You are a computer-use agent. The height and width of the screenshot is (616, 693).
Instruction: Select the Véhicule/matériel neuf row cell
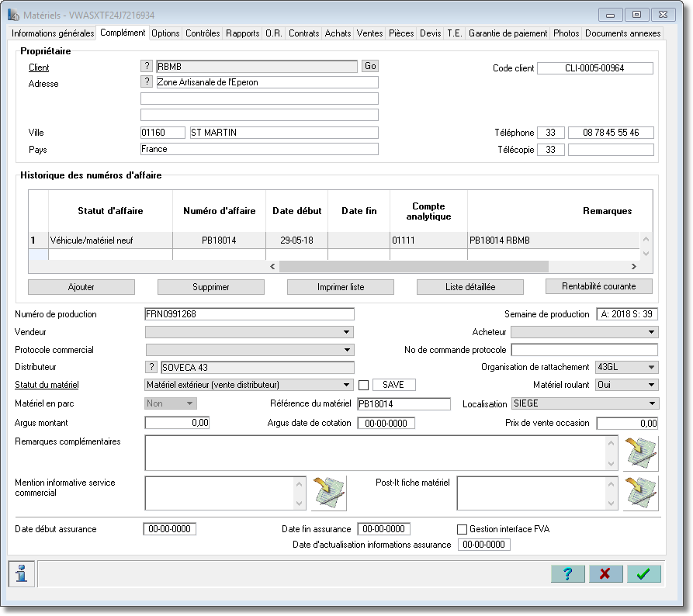(x=110, y=241)
